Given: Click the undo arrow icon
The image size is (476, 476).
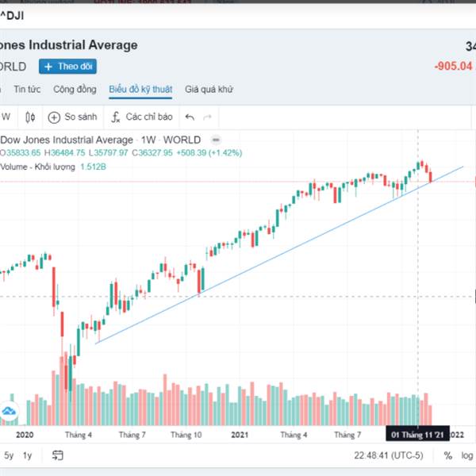Looking at the screenshot, I should pyautogui.click(x=190, y=117).
